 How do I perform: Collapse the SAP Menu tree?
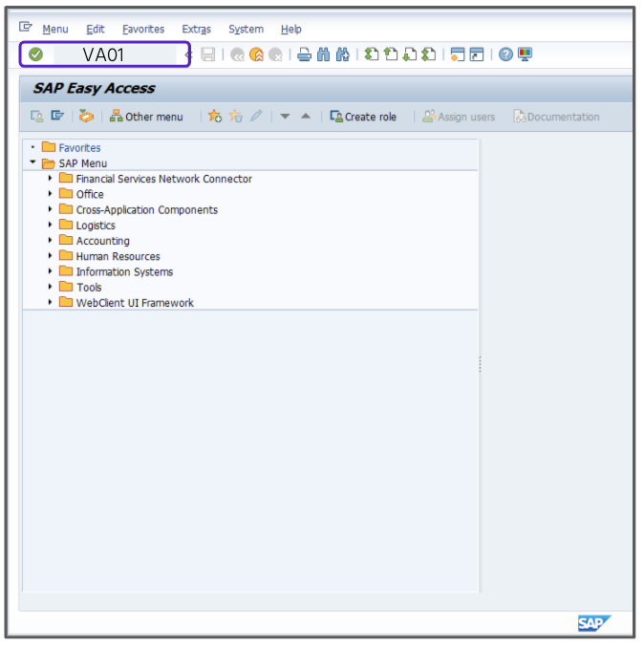(32, 163)
